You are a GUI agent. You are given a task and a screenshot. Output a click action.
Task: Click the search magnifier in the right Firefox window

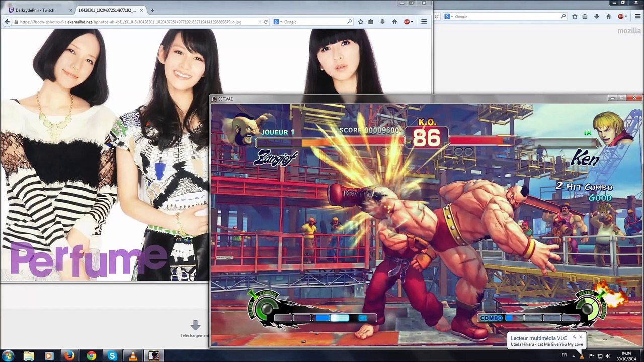(x=563, y=16)
